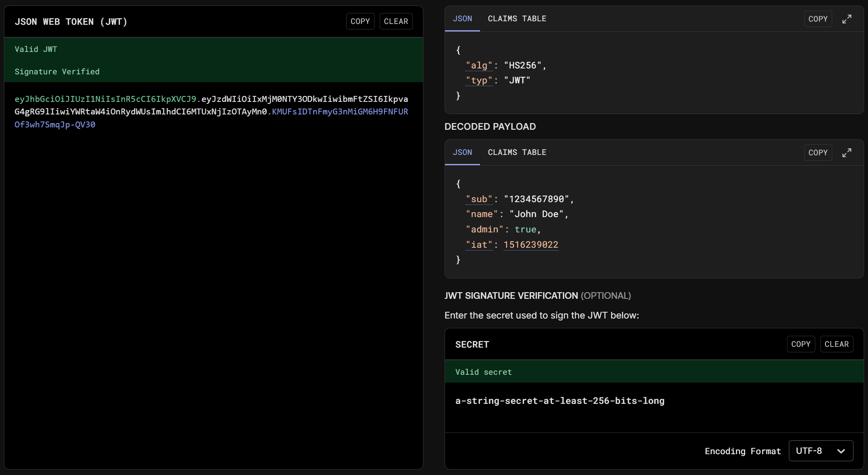Select the JSON tab in payload panel
Image resolution: width=868 pixels, height=475 pixels.
pos(462,152)
